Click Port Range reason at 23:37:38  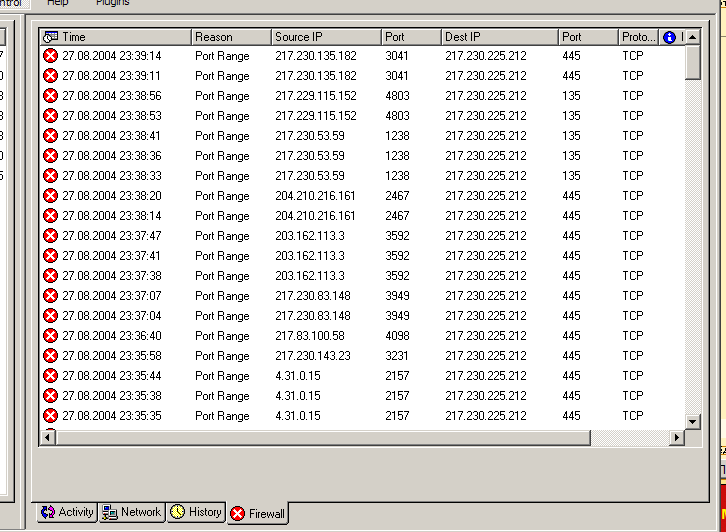click(222, 276)
